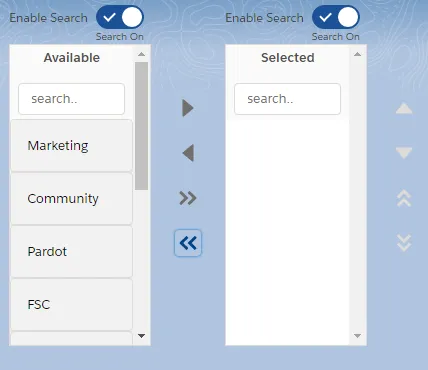The image size is (428, 370).
Task: Move selected item to top of list
Action: coord(404,198)
